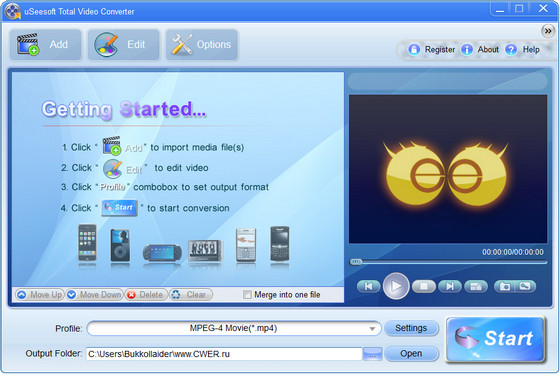This screenshot has height=374, width=560.
Task: Take a snapshot with the camera icon
Action: point(505,286)
